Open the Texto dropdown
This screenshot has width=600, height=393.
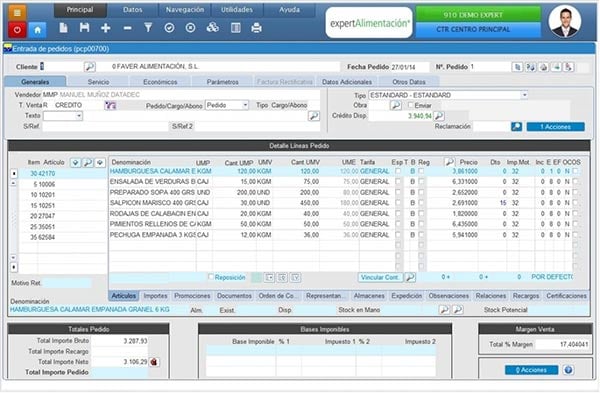click(x=79, y=116)
